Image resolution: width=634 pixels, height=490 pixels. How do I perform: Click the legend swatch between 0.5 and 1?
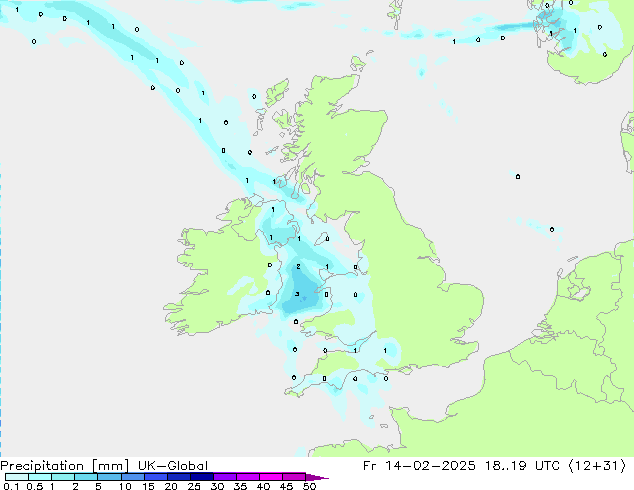40,477
